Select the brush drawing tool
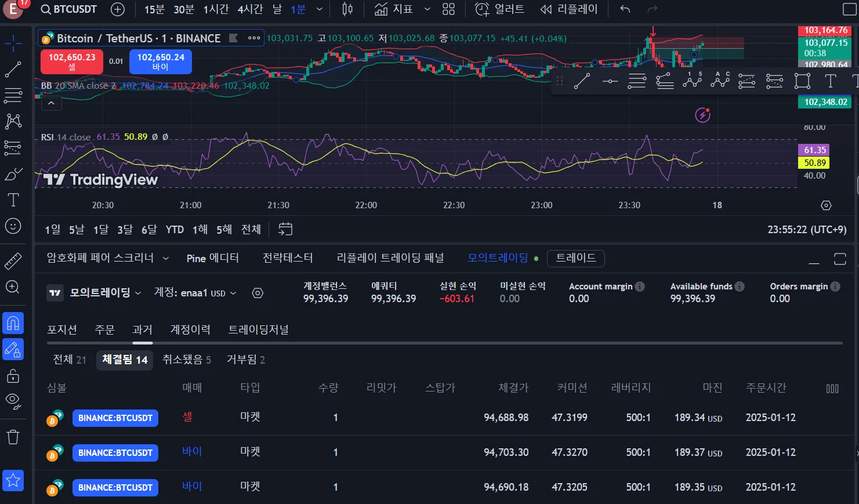This screenshot has width=859, height=504. point(13,174)
